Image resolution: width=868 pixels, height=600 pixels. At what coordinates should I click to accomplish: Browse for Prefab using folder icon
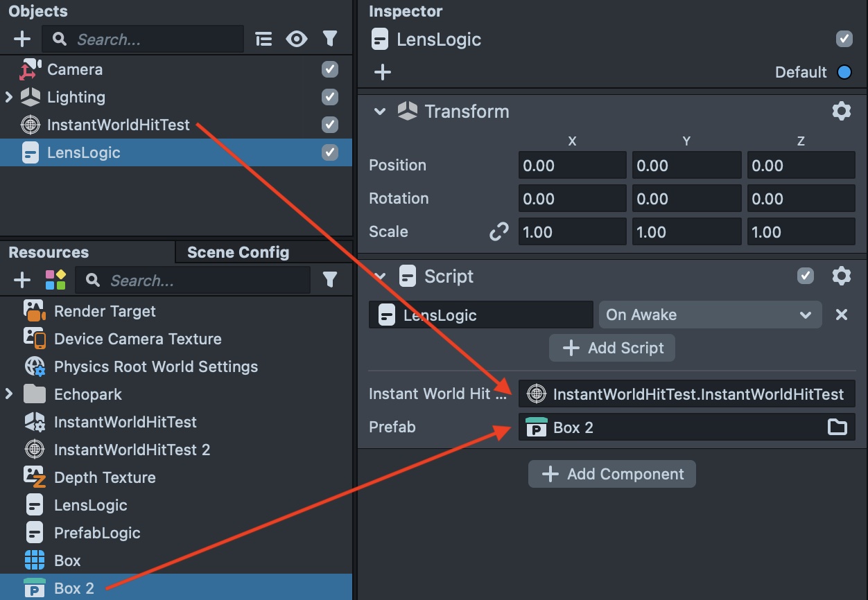837,427
